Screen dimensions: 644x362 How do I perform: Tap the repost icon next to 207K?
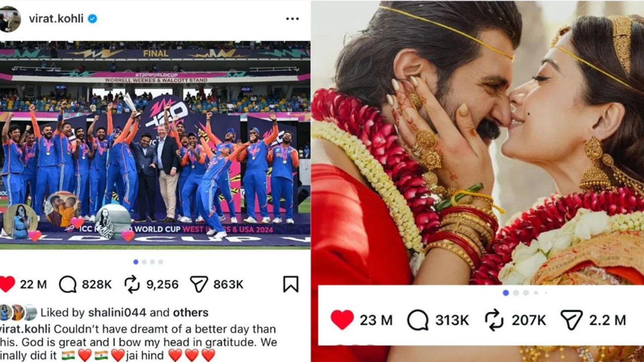pyautogui.click(x=495, y=320)
